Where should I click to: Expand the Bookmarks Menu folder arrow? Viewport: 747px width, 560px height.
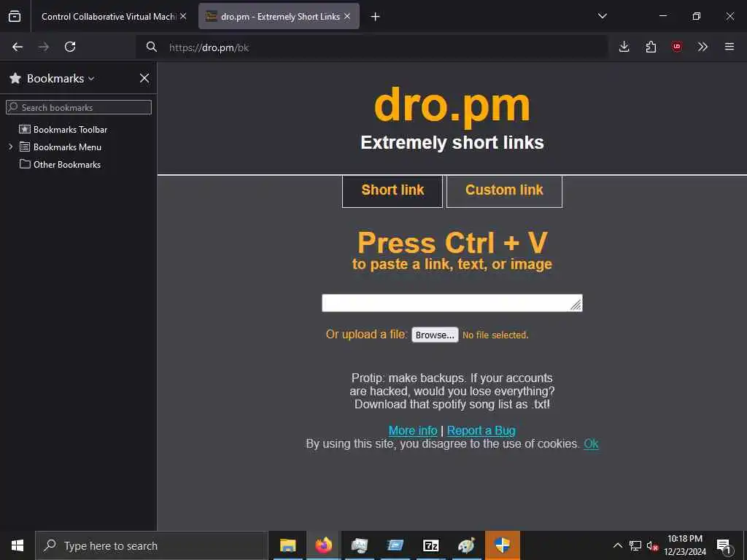10,147
